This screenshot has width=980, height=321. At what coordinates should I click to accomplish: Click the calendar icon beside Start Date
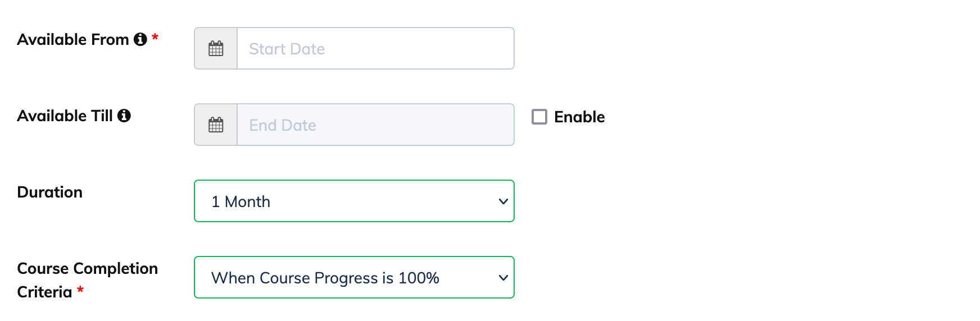click(216, 49)
